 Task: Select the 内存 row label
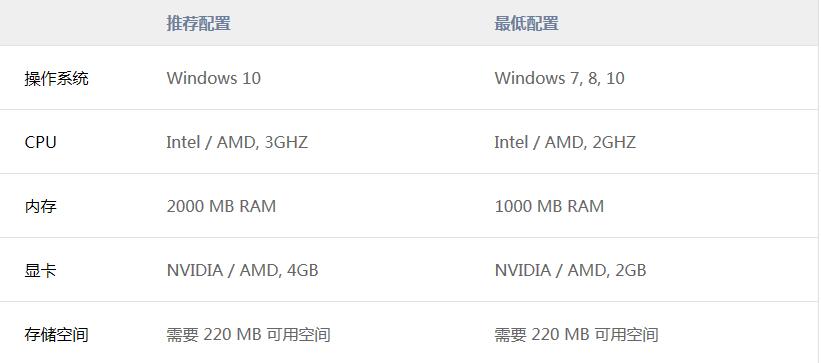pyautogui.click(x=40, y=206)
